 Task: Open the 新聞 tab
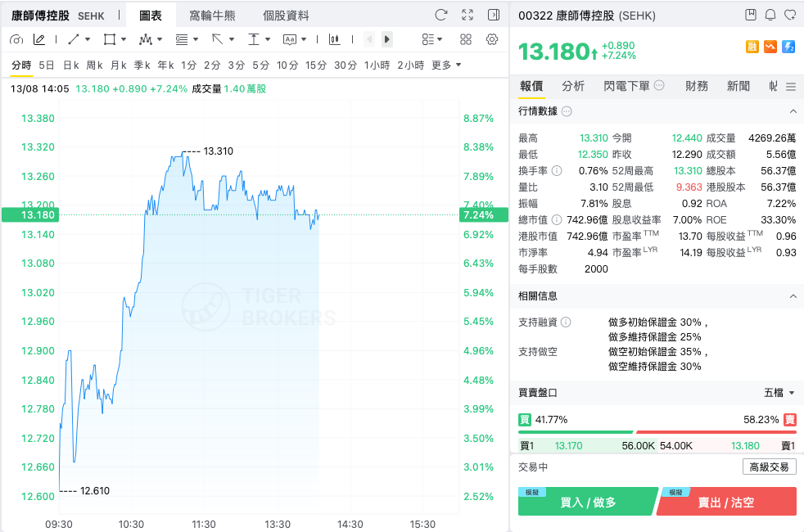click(x=739, y=86)
